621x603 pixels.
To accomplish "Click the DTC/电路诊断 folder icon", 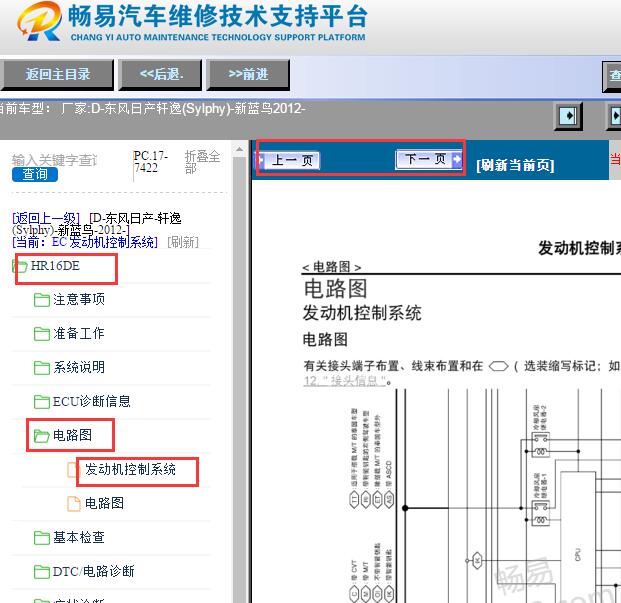I will tap(42, 572).
